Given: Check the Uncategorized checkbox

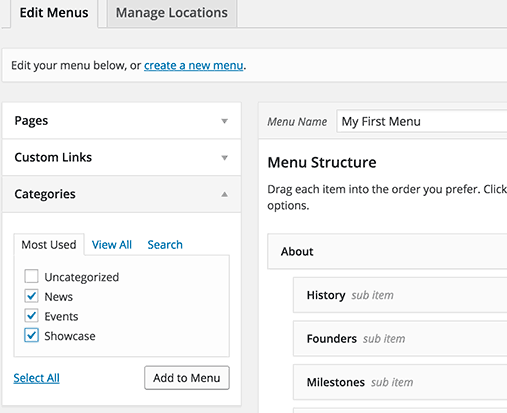Looking at the screenshot, I should point(31,276).
